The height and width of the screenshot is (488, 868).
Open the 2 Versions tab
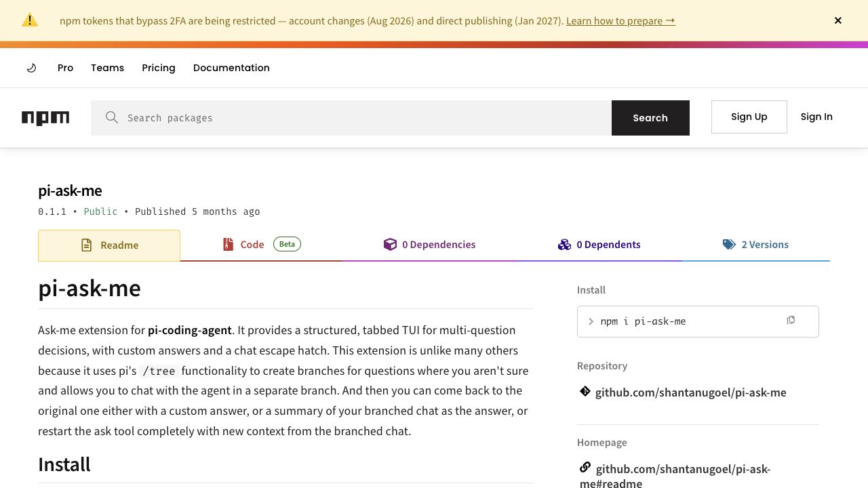coord(755,245)
